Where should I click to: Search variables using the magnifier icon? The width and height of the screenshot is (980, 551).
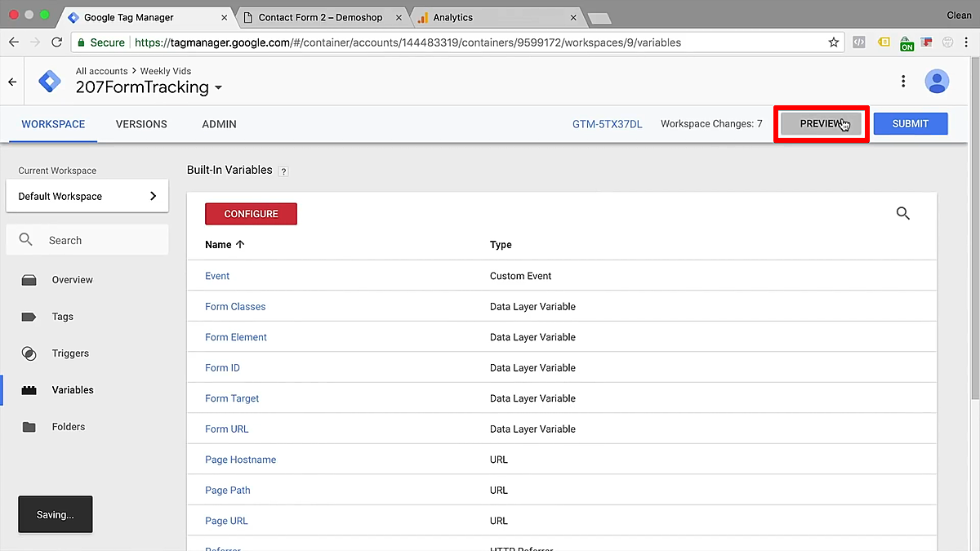[x=903, y=213]
